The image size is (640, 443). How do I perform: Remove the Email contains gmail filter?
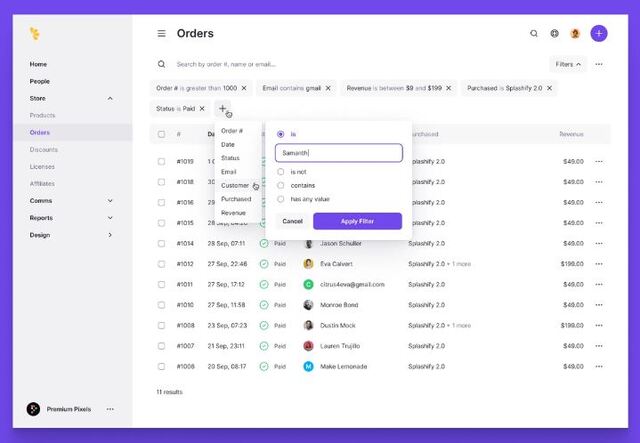point(328,88)
